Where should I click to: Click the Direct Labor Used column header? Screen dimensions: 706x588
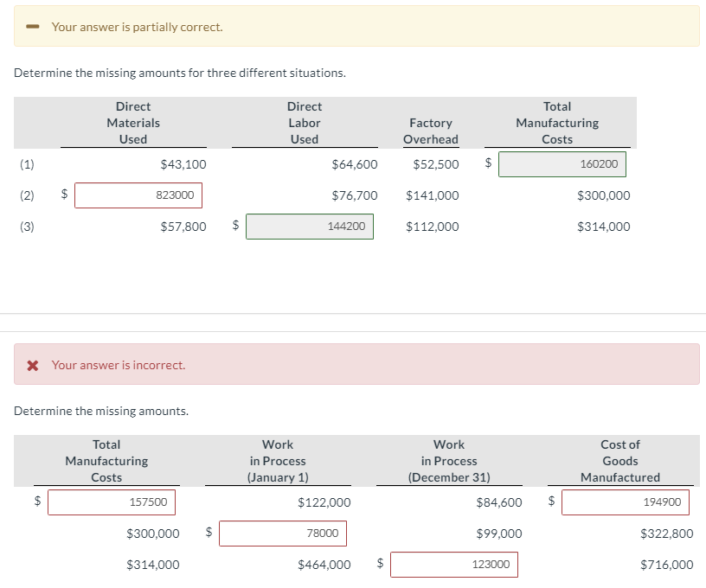pyautogui.click(x=305, y=123)
